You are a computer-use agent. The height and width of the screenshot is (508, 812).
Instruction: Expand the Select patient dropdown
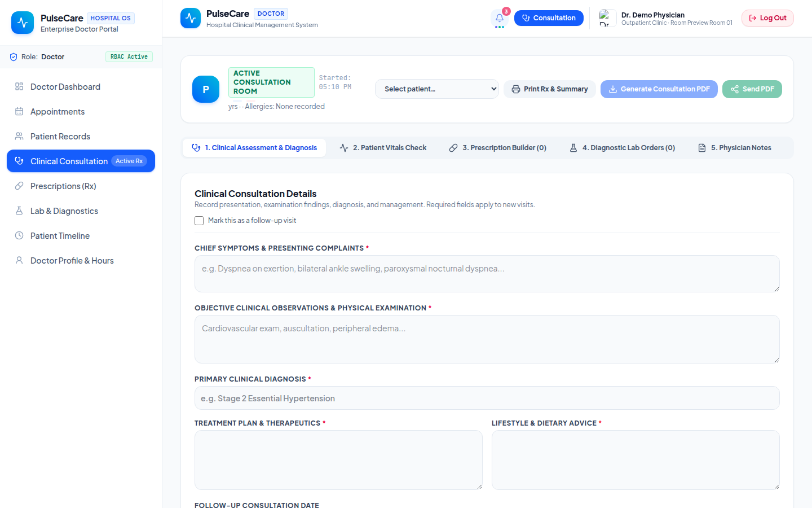[x=437, y=89]
